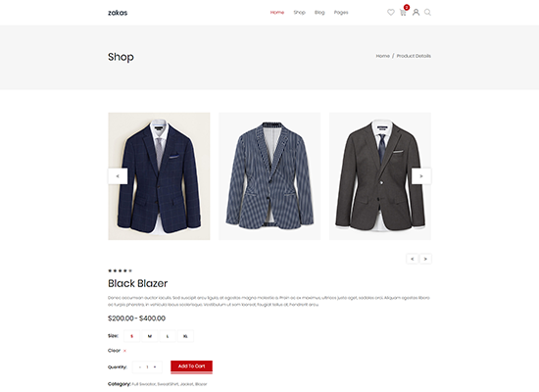Click the Add To Cart button
Screen dimensions: 539x392
point(191,367)
